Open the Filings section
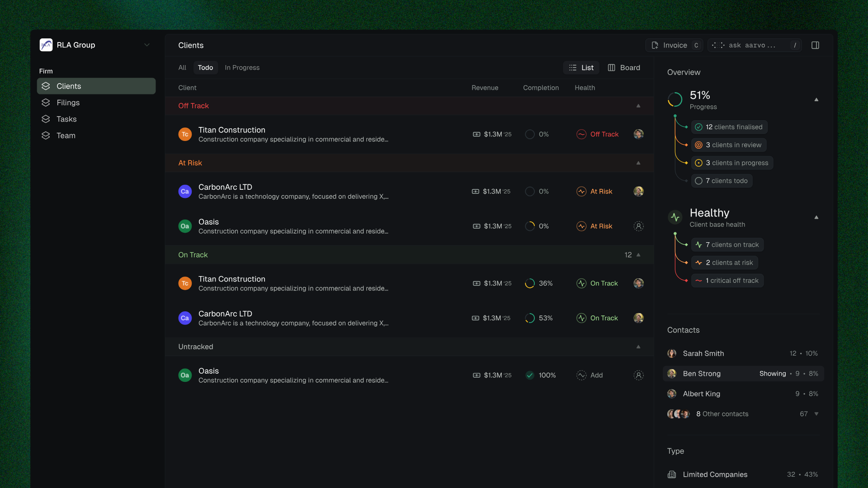This screenshot has height=488, width=868. (x=68, y=103)
